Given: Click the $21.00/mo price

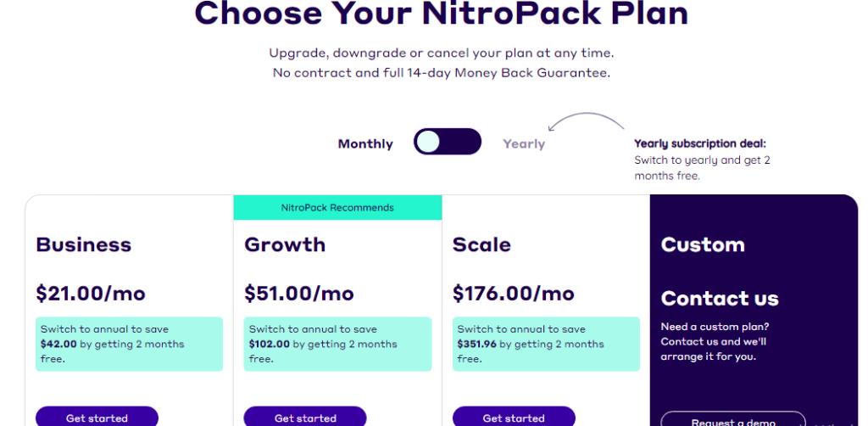Looking at the screenshot, I should 91,293.
